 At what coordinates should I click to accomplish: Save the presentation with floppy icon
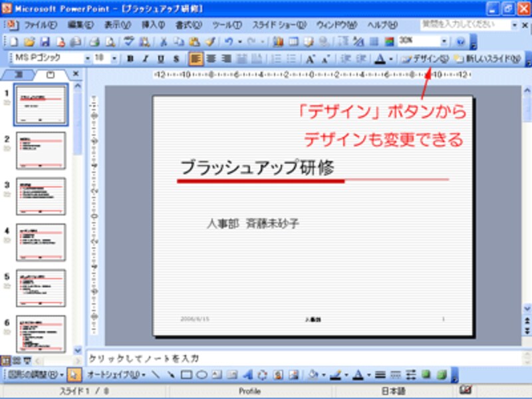pyautogui.click(x=45, y=42)
